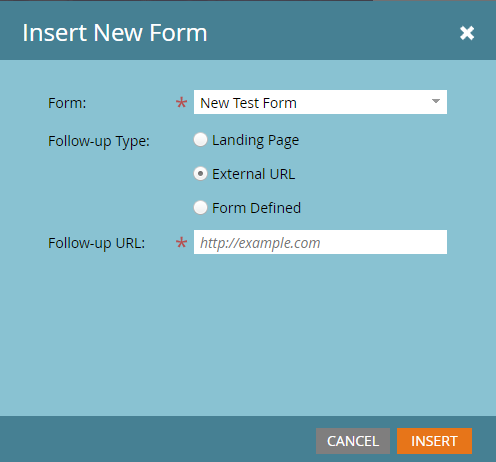Image resolution: width=496 pixels, height=462 pixels.
Task: Select the External URL radio button
Action: [200, 174]
